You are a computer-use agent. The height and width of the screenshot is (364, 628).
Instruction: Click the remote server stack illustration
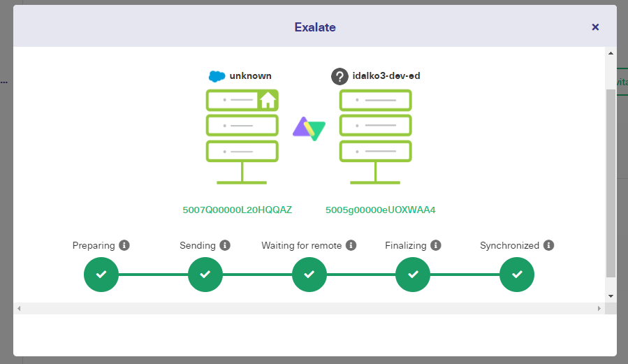[375, 136]
